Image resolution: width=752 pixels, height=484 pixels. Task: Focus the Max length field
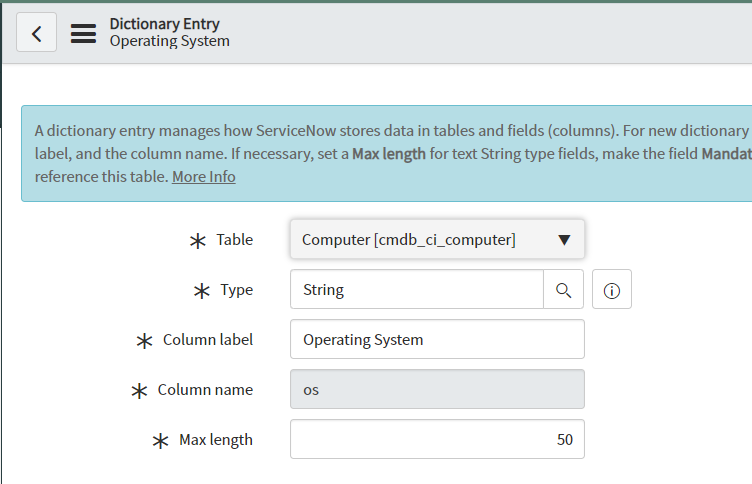(437, 440)
